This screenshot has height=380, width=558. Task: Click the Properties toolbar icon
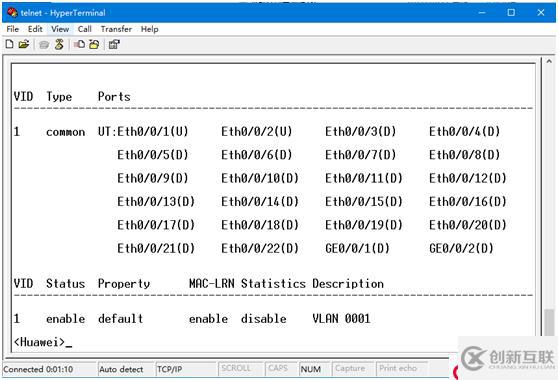114,44
